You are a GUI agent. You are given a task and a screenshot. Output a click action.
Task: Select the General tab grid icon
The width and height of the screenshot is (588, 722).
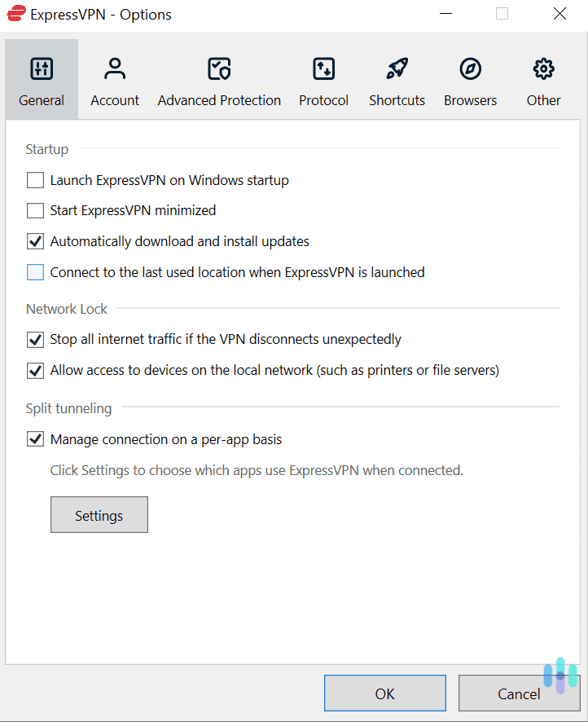coord(41,68)
